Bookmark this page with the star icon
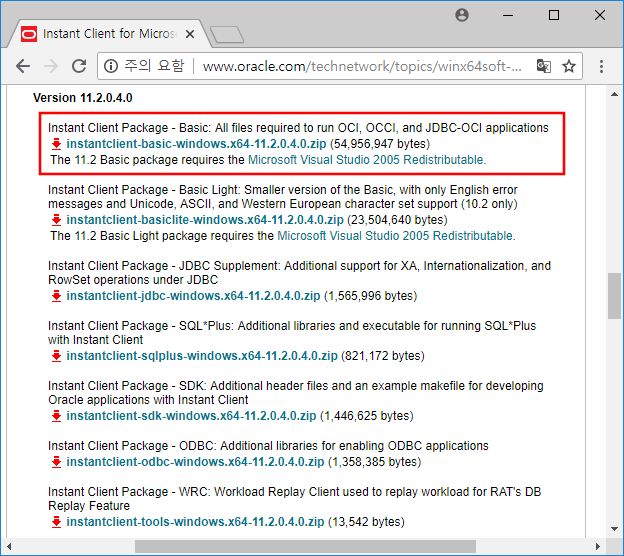 tap(569, 66)
